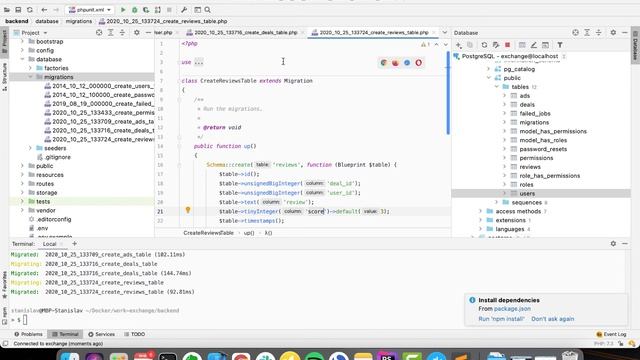
Task: Add a new data source in Database panel
Action: pos(459,45)
